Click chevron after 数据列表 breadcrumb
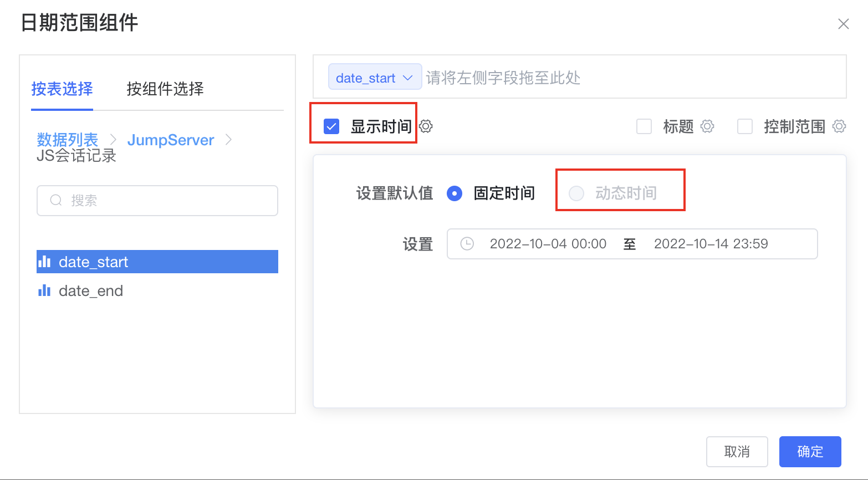Image resolution: width=868 pixels, height=480 pixels. pyautogui.click(x=113, y=140)
